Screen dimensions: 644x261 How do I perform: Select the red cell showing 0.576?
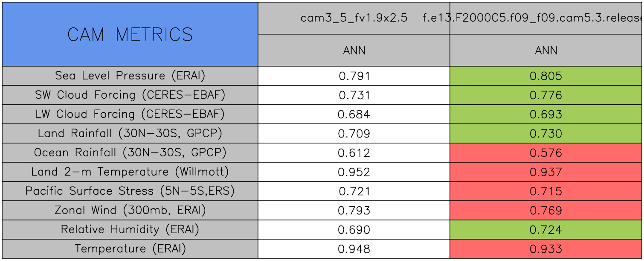546,153
